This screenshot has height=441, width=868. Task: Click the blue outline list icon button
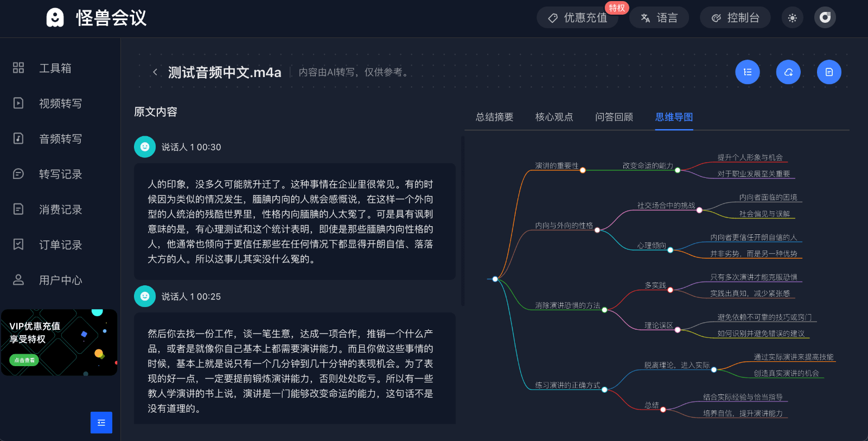[748, 72]
